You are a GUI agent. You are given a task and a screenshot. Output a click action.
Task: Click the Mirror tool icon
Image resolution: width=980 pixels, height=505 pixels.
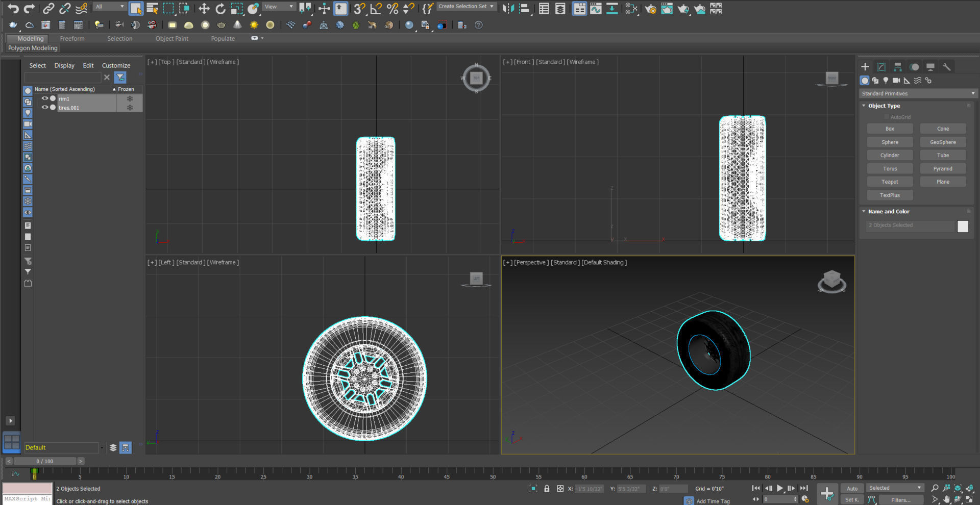508,8
